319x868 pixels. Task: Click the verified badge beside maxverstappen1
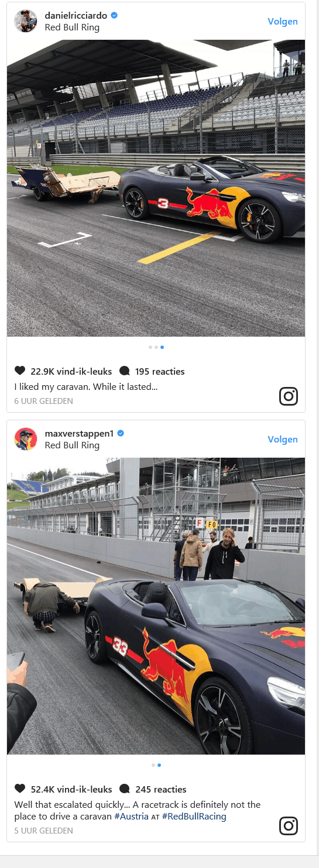[x=121, y=434]
